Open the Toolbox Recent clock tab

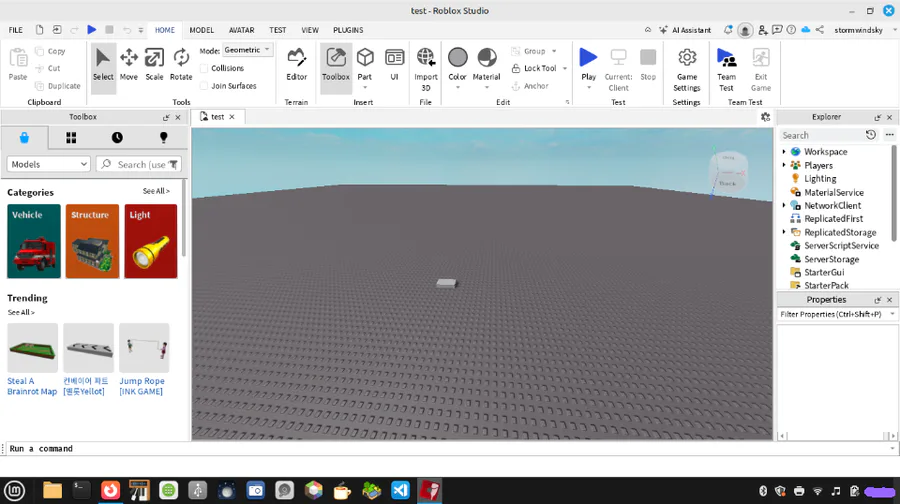click(117, 138)
